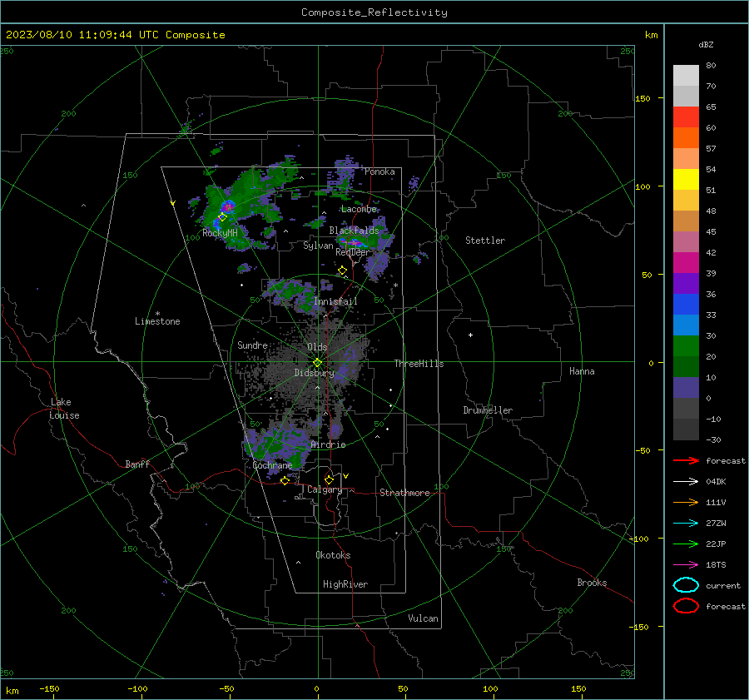Click the Calgary city label
The image size is (749, 700).
pos(325,489)
